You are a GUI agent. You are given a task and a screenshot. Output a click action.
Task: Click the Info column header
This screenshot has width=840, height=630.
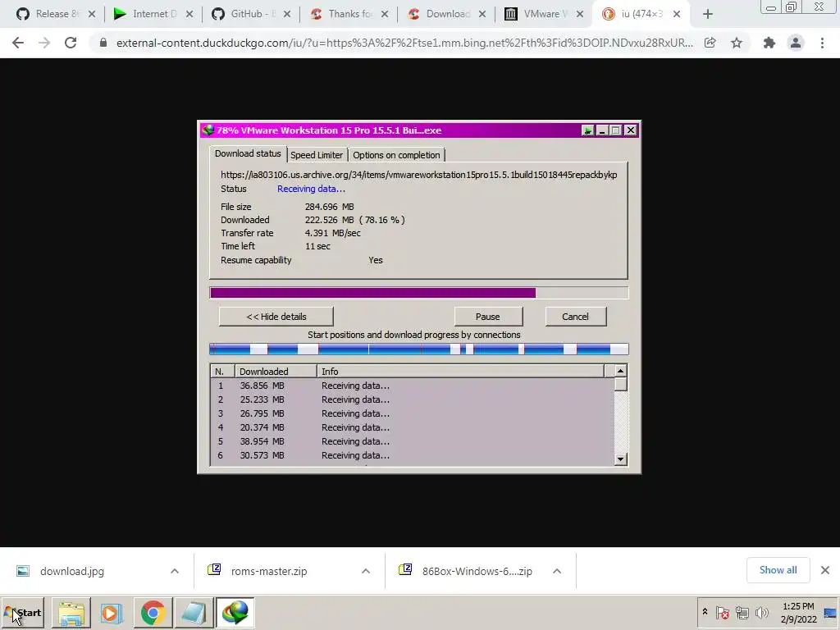click(x=461, y=372)
